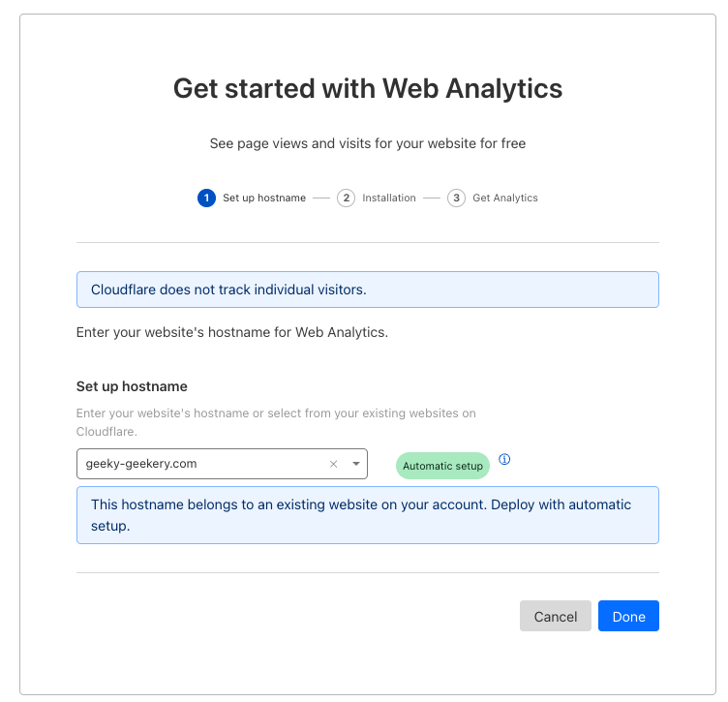
Task: Go to the Get Analytics step label
Action: [504, 198]
